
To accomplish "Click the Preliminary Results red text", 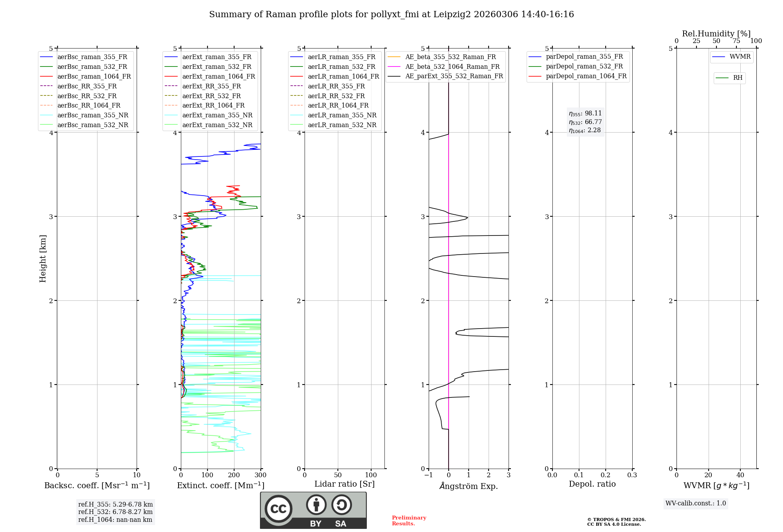I will pos(409,521).
